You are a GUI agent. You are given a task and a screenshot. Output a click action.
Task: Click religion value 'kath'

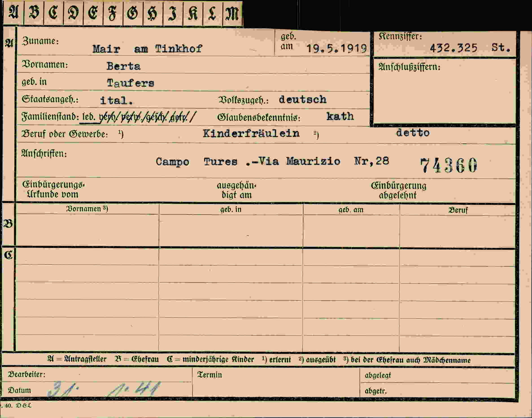point(340,116)
